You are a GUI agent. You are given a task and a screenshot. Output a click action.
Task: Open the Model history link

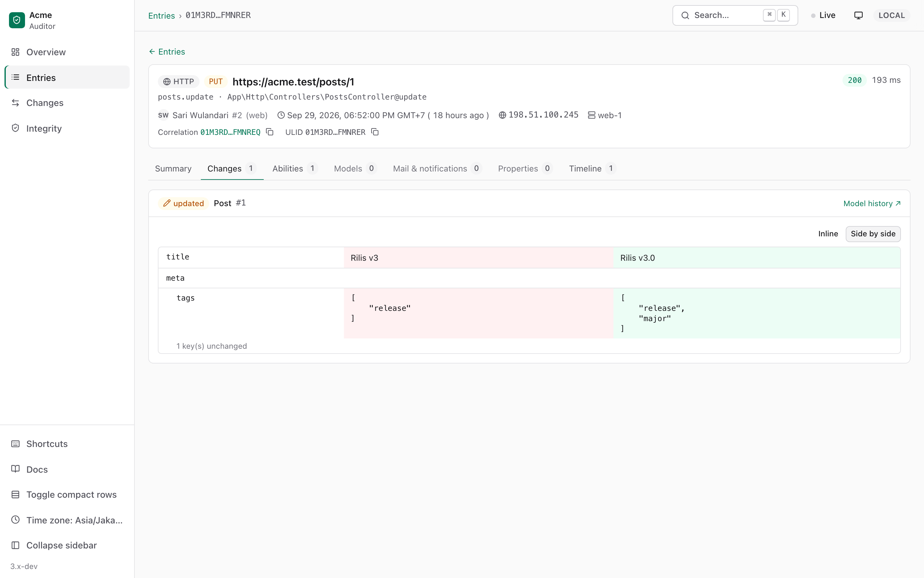point(872,203)
